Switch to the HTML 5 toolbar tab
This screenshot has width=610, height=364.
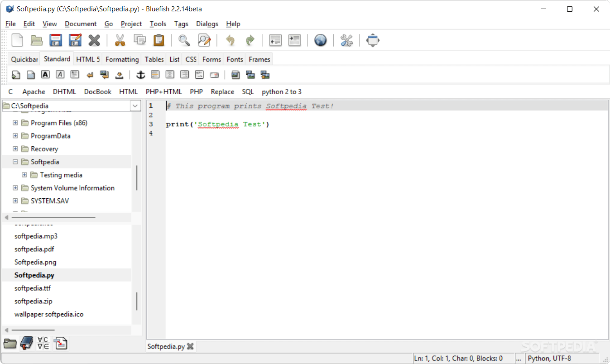tap(88, 59)
